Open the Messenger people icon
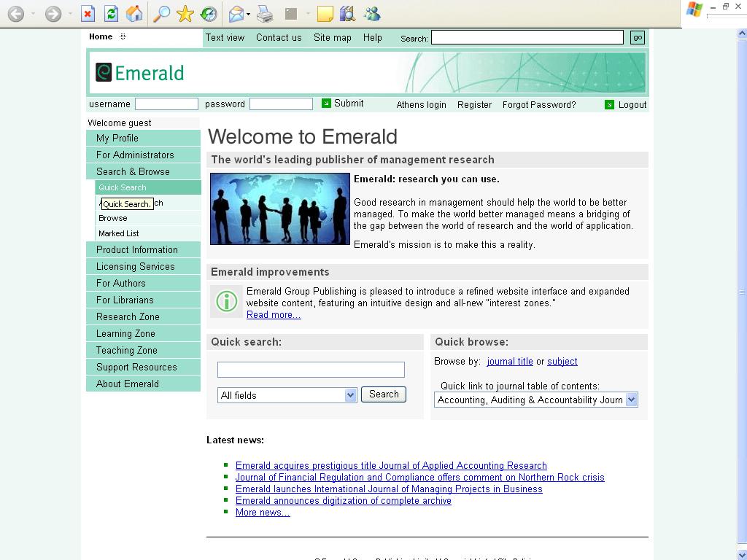The width and height of the screenshot is (747, 560). [372, 14]
